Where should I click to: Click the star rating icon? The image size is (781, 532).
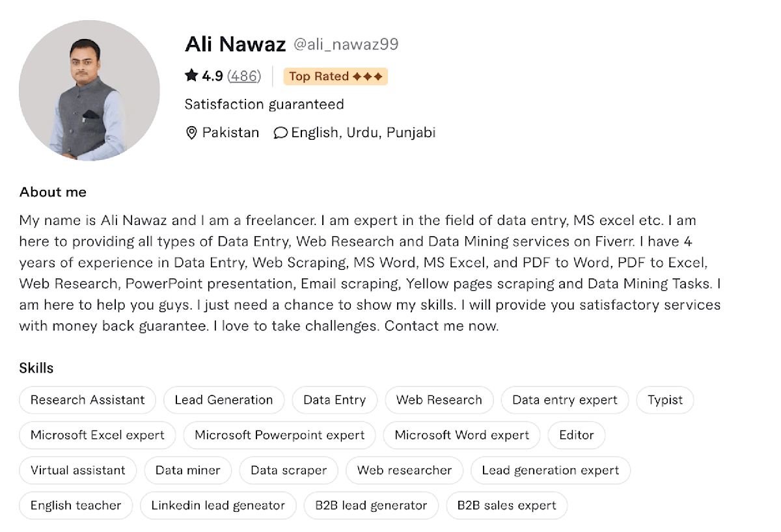point(191,76)
